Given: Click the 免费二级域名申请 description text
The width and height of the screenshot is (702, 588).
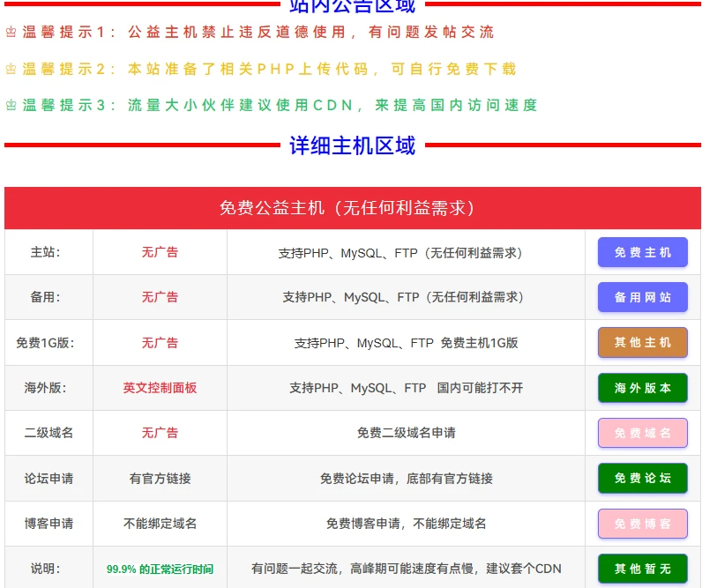Looking at the screenshot, I should click(406, 433).
